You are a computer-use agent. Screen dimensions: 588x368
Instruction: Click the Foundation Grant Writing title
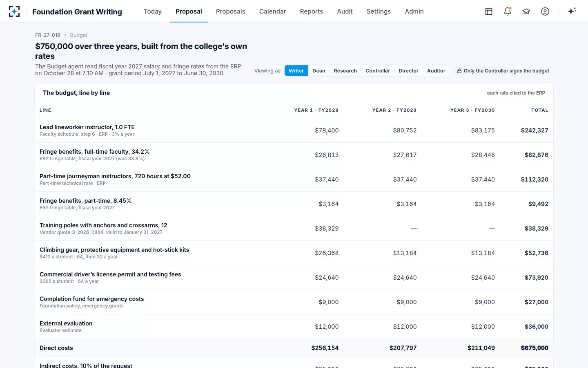77,12
